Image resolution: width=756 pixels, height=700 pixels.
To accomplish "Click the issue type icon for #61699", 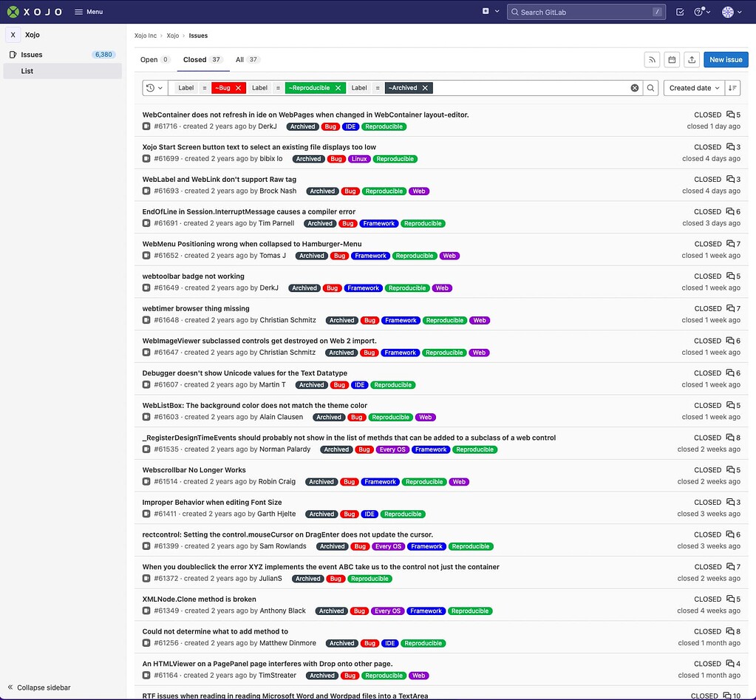I will pyautogui.click(x=146, y=159).
